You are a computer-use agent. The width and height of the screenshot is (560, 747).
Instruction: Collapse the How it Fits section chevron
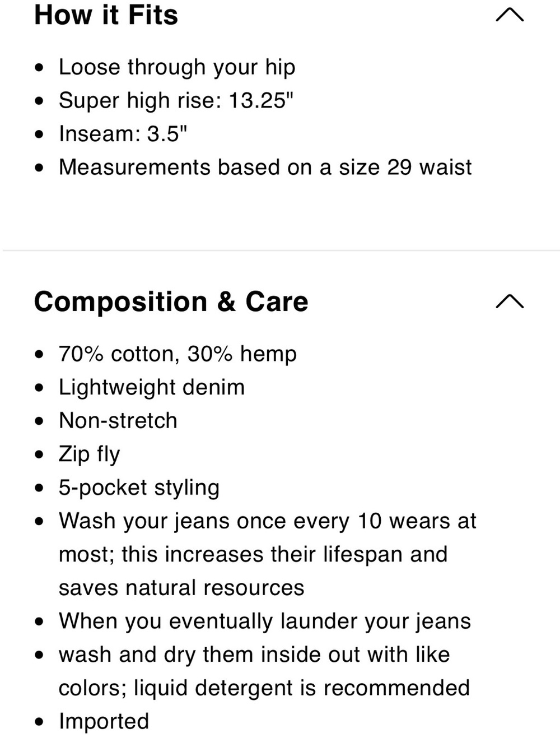click(x=510, y=15)
